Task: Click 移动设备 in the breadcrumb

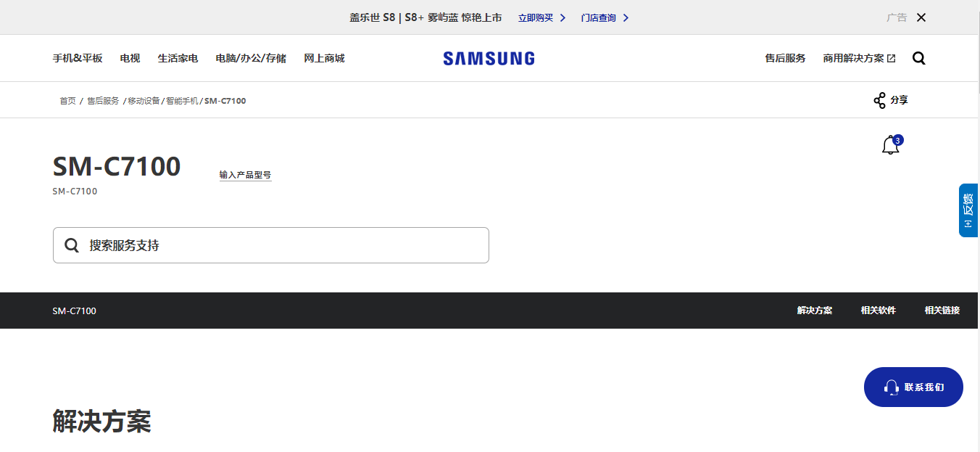Action: click(x=144, y=101)
